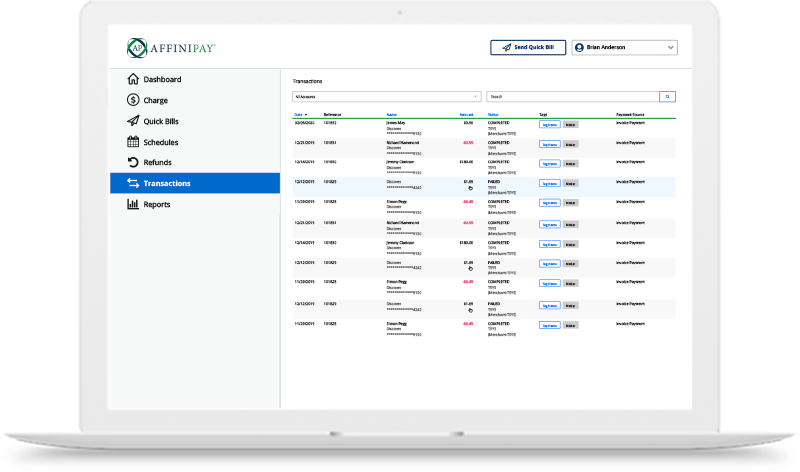Click the user avatar icon beside Brian Anderson
Viewport: 800px width, 472px height.
(579, 47)
